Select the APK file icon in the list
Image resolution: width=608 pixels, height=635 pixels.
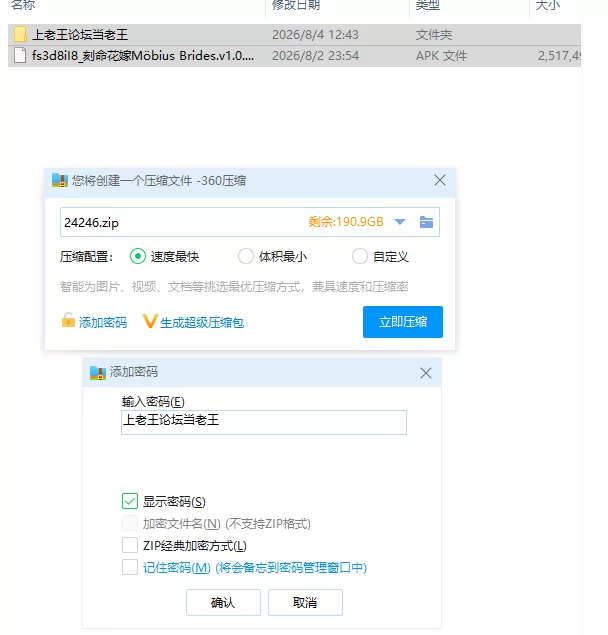tap(20, 55)
